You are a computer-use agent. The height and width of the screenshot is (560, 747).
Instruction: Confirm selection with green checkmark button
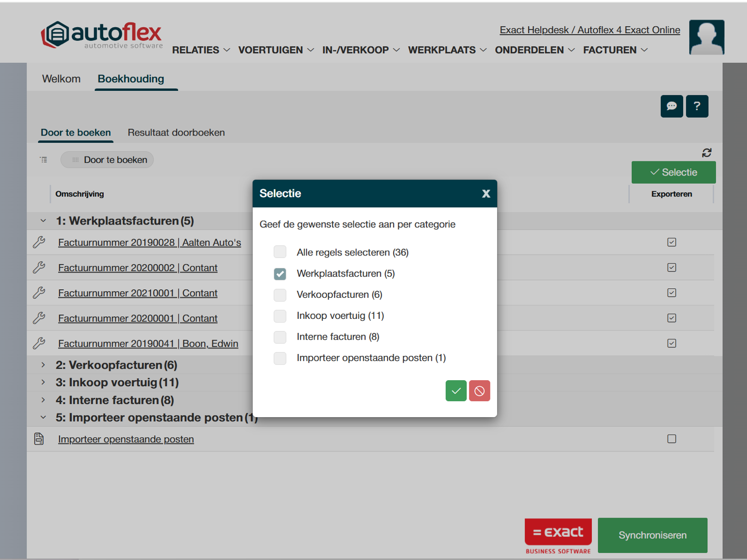tap(456, 391)
